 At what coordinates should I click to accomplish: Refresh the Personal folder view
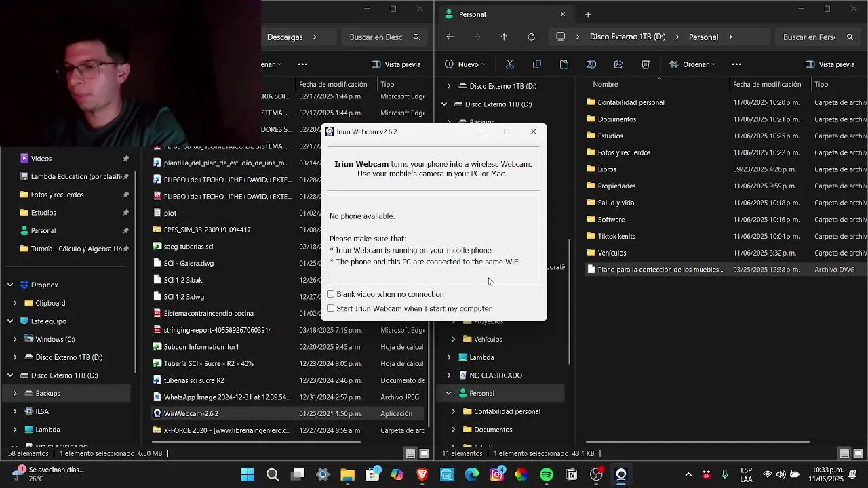coord(531,37)
